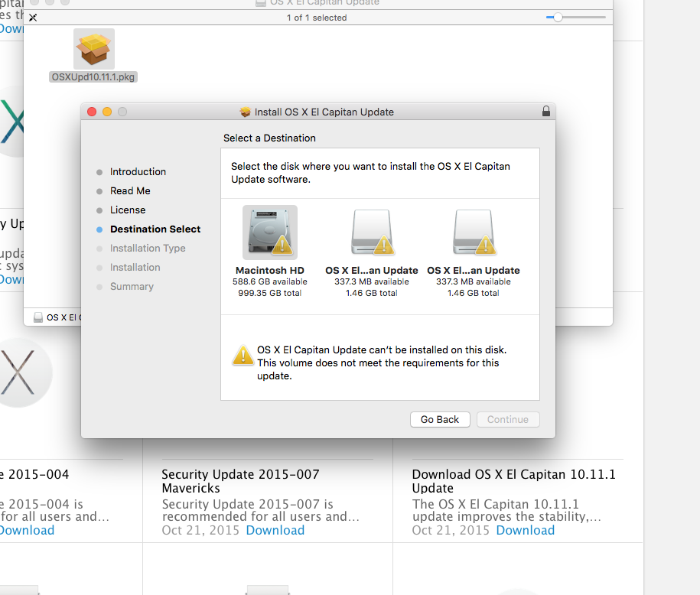Image resolution: width=700 pixels, height=595 pixels.
Task: Click the can't be installed warning message
Action: coord(382,363)
